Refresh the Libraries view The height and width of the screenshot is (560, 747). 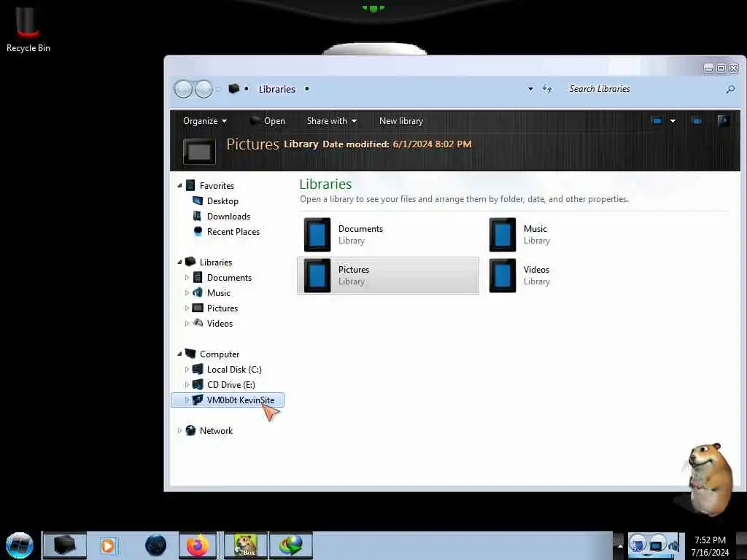coord(547,89)
